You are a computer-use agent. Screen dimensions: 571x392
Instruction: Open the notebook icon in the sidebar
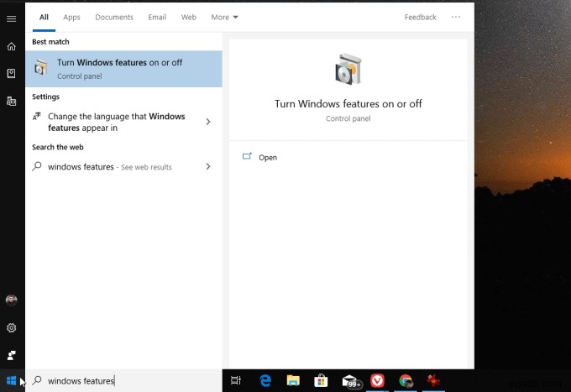pyautogui.click(x=11, y=74)
